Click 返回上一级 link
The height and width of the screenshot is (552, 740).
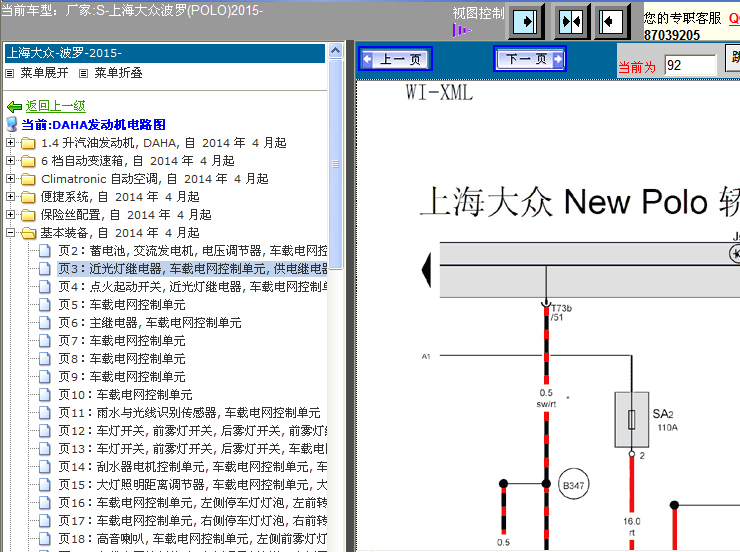[56, 106]
